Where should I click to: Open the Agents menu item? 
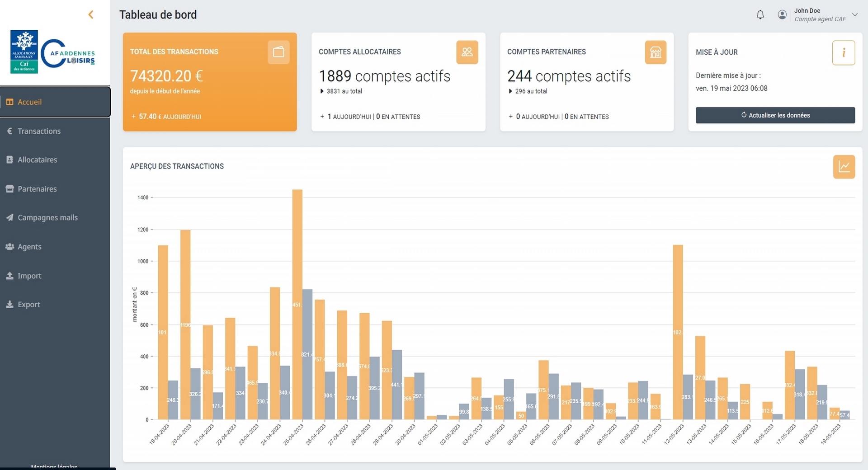coord(55,246)
